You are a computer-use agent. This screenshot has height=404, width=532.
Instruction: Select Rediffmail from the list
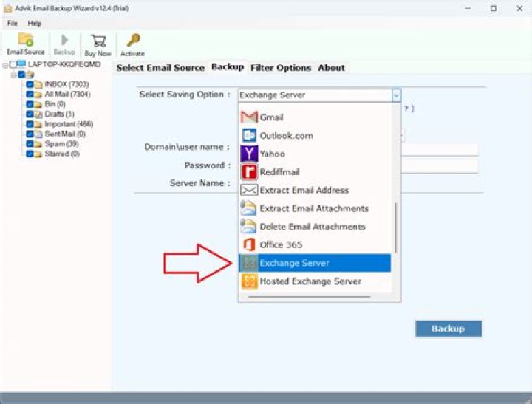[x=278, y=172]
